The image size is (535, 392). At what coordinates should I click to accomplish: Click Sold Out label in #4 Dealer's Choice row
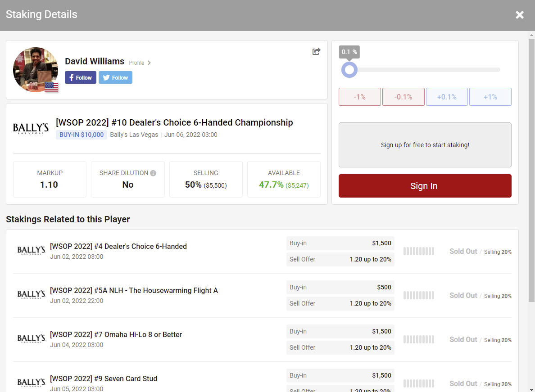click(x=463, y=251)
